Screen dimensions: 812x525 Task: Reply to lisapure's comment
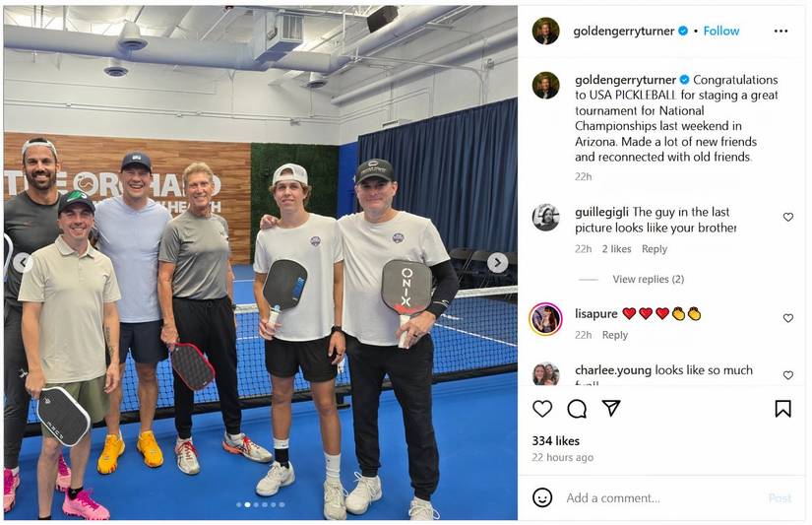tap(615, 335)
